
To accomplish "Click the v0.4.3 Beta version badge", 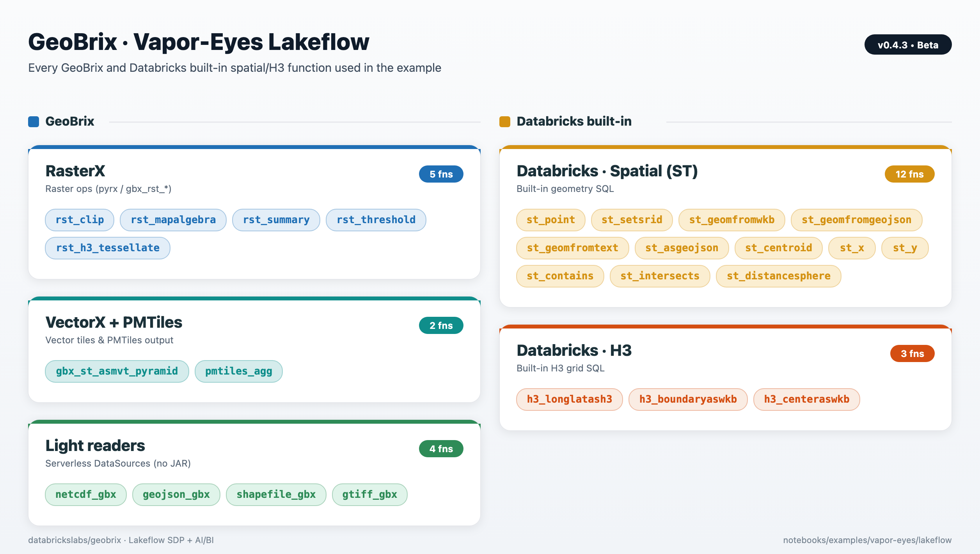I will [908, 45].
